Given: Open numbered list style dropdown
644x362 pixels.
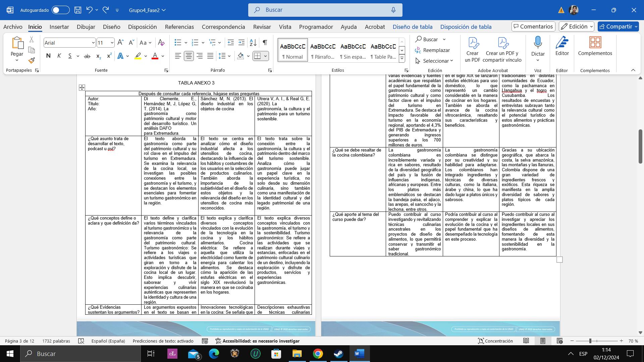Looking at the screenshot, I should coord(203,43).
